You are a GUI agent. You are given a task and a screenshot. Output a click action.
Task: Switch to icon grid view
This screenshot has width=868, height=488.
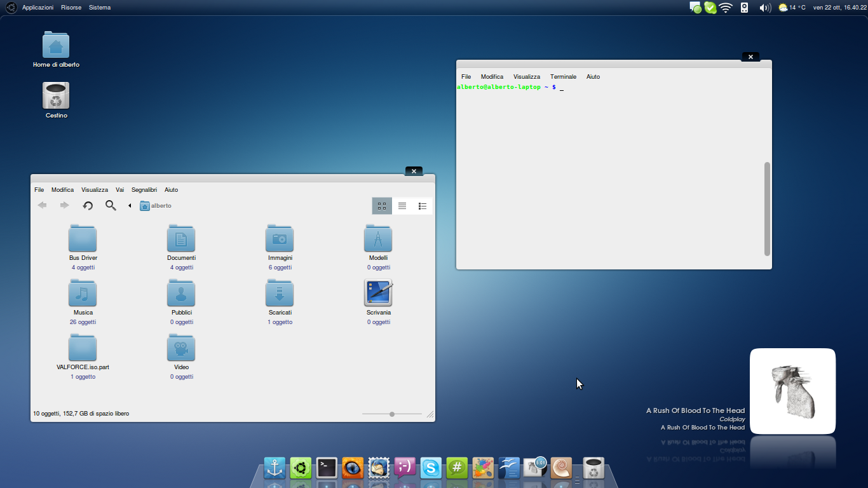coord(382,206)
